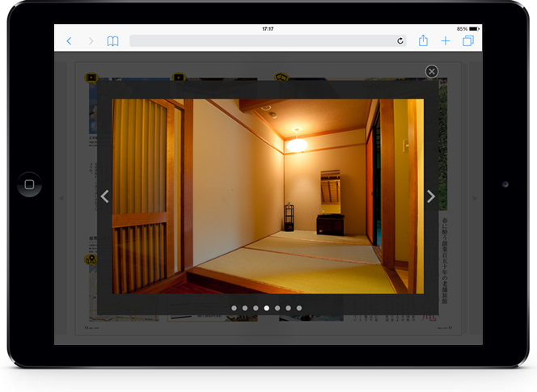Tap the battery indicator in status bar
This screenshot has width=537, height=392.
click(474, 29)
